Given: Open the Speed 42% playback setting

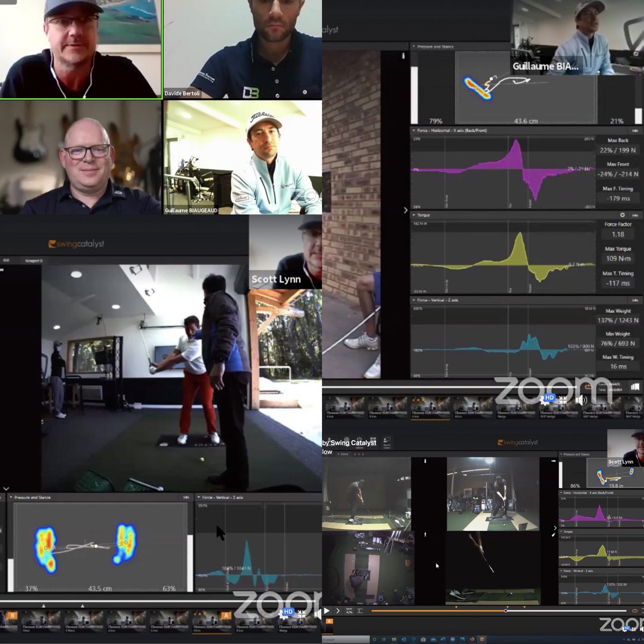Looking at the screenshot, I should click(349, 610).
